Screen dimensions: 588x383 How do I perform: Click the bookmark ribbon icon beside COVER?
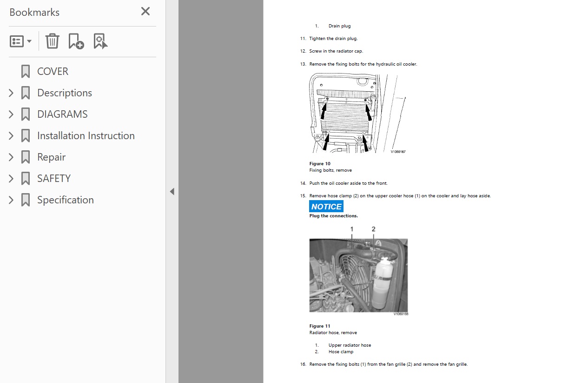[x=26, y=71]
